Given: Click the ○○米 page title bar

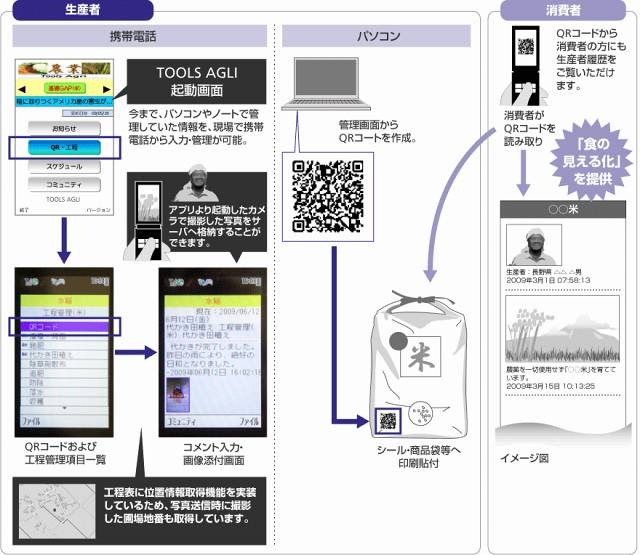Looking at the screenshot, I should [563, 209].
